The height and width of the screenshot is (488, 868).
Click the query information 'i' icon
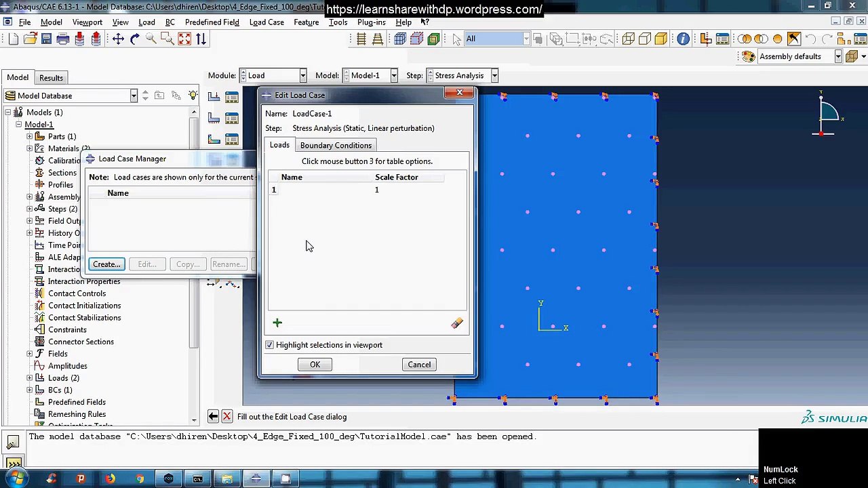pos(683,39)
